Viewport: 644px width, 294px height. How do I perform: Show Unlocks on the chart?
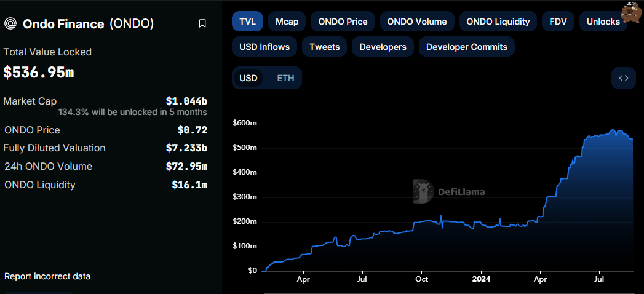click(x=603, y=22)
